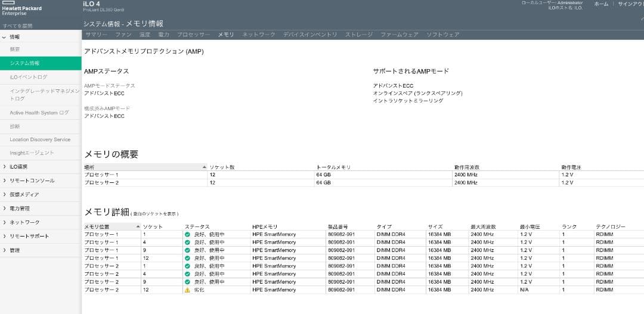Image resolution: width=644 pixels, height=314 pixels.
Task: Open 診断 in the sidebar
Action: tap(15, 126)
